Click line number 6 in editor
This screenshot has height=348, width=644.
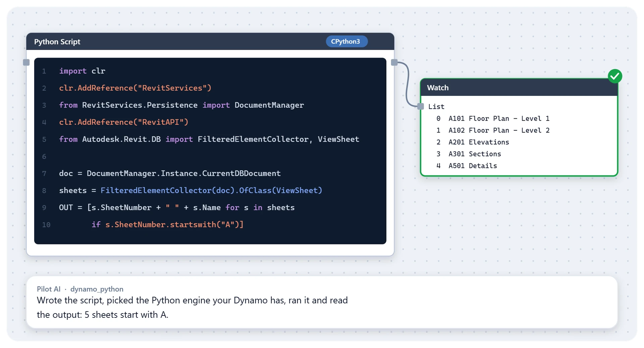pos(44,157)
